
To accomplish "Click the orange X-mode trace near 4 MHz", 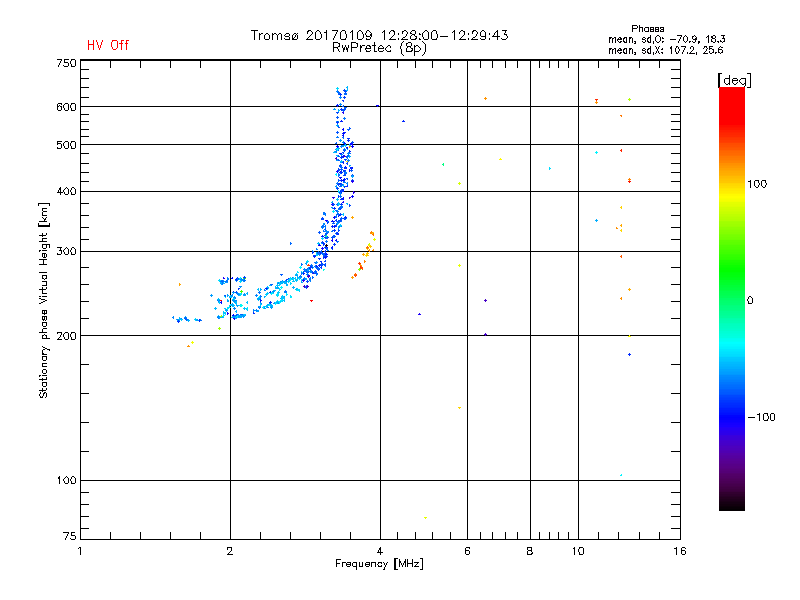I will [x=364, y=254].
